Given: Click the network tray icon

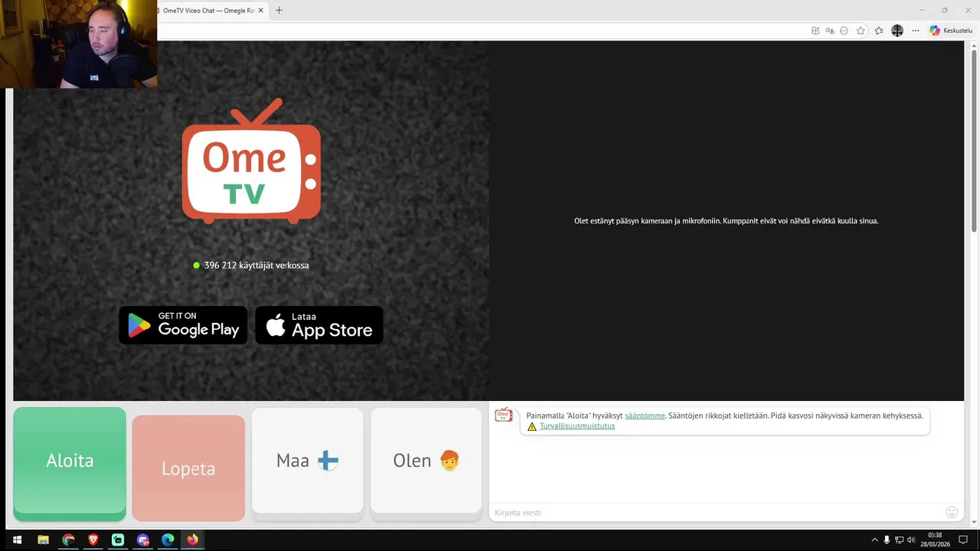Looking at the screenshot, I should click(x=899, y=540).
